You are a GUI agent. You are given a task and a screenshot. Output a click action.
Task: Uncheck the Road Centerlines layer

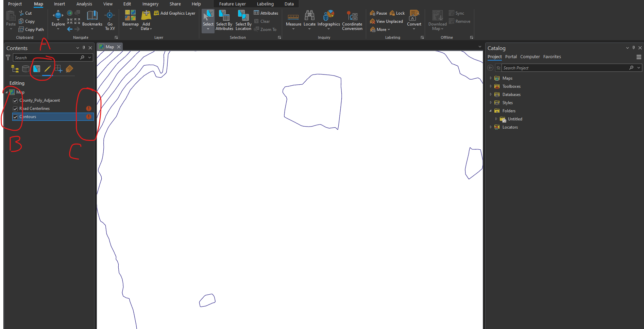[x=15, y=108]
